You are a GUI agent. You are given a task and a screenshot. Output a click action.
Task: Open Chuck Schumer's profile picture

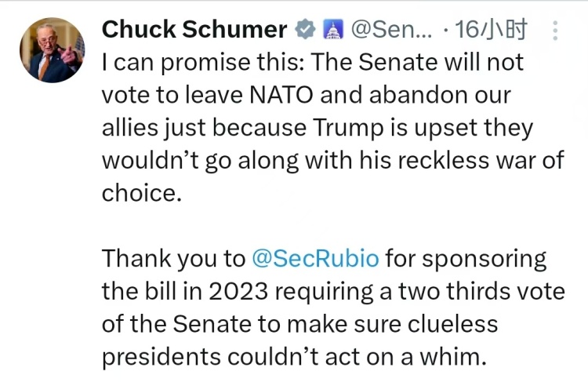pos(53,49)
